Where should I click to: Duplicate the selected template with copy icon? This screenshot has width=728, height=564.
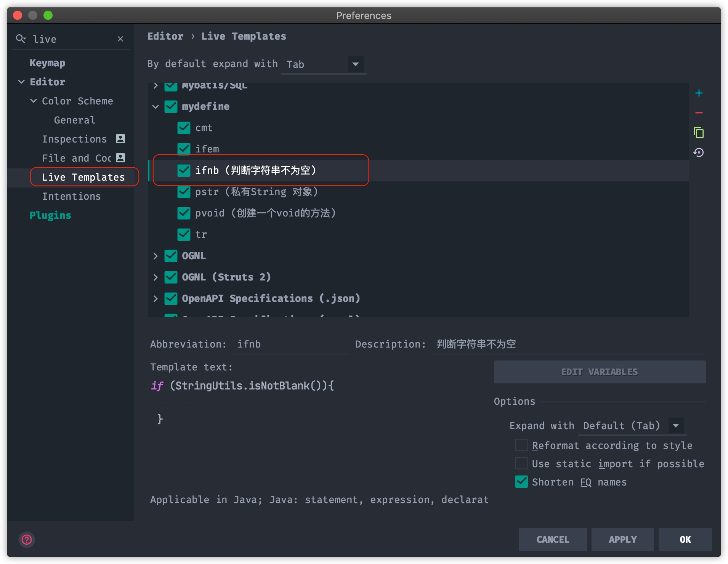[699, 133]
